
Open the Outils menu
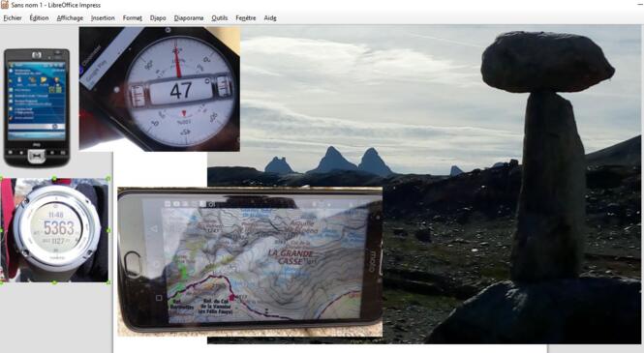tap(219, 18)
